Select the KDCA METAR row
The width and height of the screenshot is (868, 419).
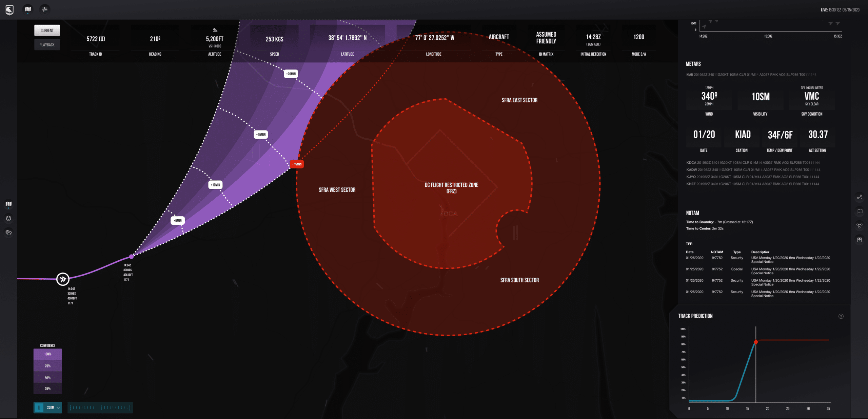[x=753, y=163]
